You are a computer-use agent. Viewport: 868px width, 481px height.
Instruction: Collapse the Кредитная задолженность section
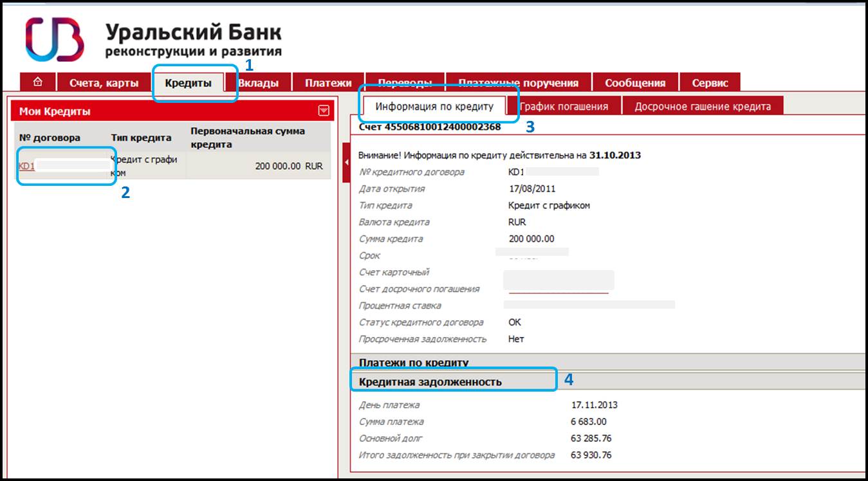coord(430,381)
